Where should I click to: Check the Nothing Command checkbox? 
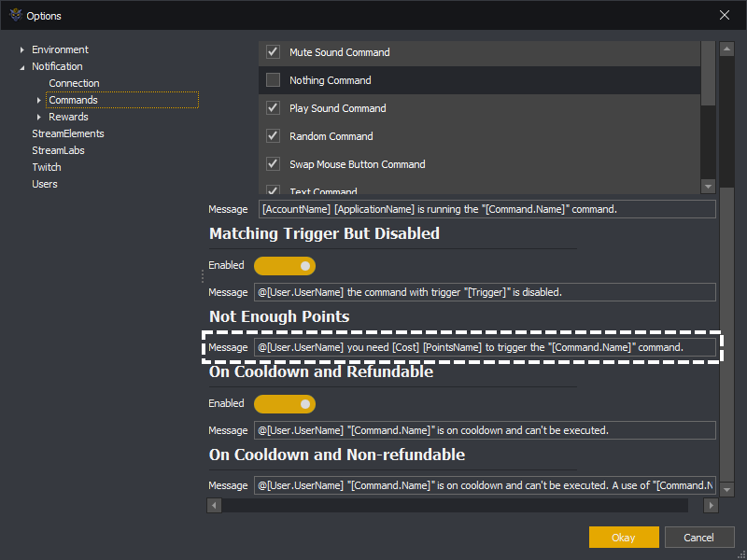[273, 79]
